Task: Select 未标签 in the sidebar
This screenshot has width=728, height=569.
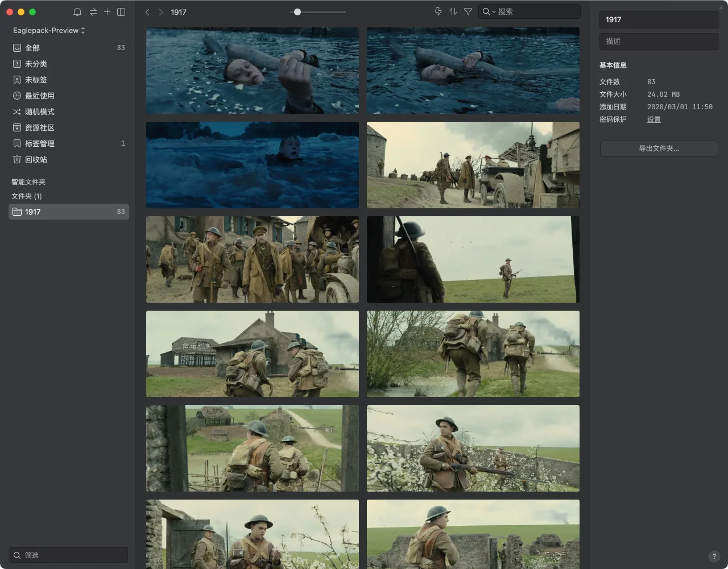Action: tap(69, 80)
